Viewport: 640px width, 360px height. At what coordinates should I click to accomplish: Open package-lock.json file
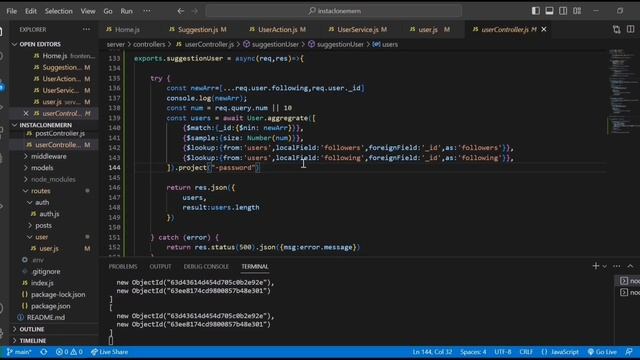point(58,294)
